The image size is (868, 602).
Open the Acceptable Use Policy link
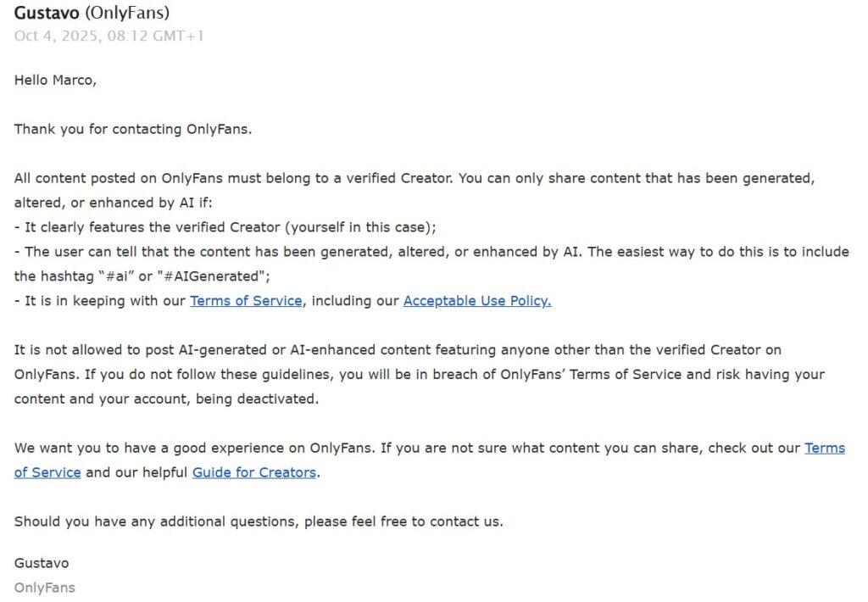[x=477, y=301]
